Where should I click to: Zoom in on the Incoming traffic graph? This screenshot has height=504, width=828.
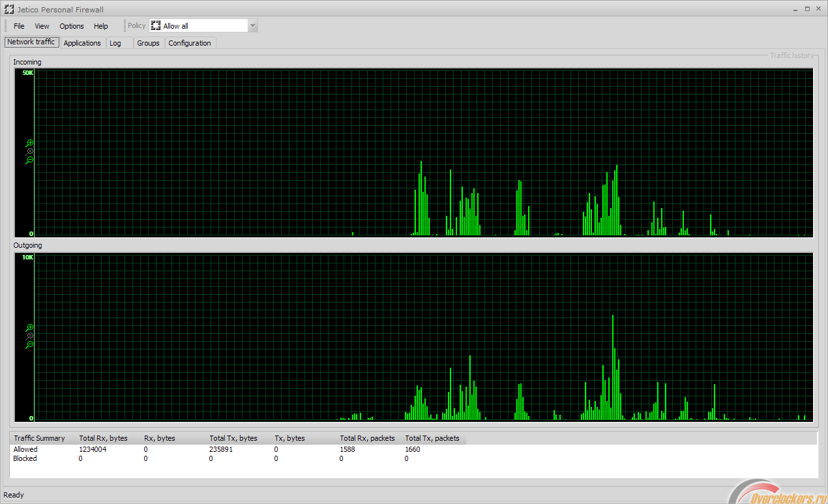pyautogui.click(x=29, y=143)
